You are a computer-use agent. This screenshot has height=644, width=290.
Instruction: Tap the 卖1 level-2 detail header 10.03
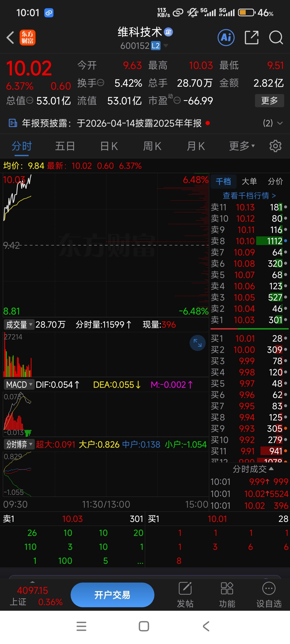[x=73, y=519]
